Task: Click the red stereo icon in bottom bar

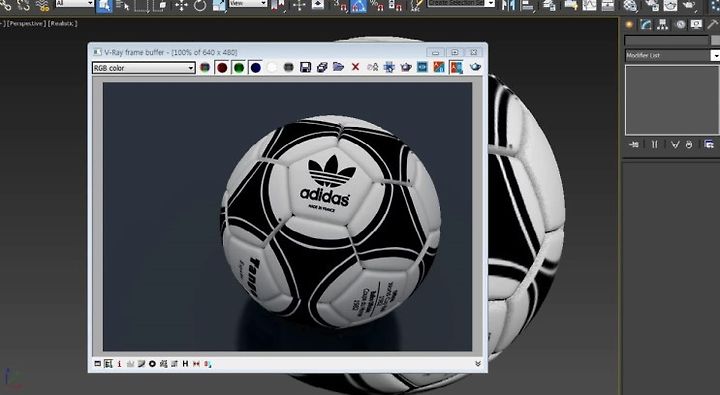Action: tap(197, 364)
